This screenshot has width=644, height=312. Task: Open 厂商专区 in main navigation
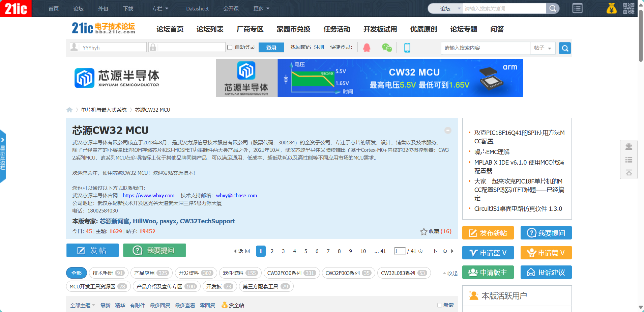(x=250, y=29)
